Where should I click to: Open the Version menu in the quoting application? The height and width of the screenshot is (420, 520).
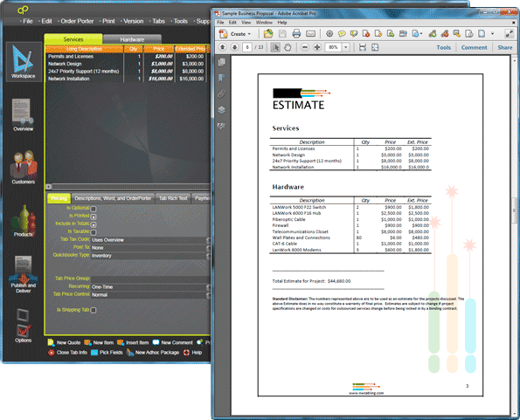click(133, 21)
